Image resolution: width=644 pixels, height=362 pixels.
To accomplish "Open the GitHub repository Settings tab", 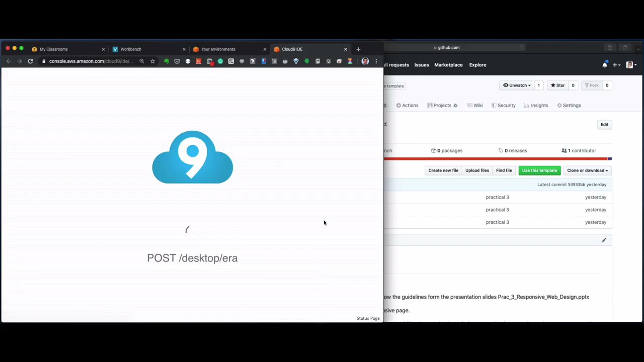I will pos(569,106).
